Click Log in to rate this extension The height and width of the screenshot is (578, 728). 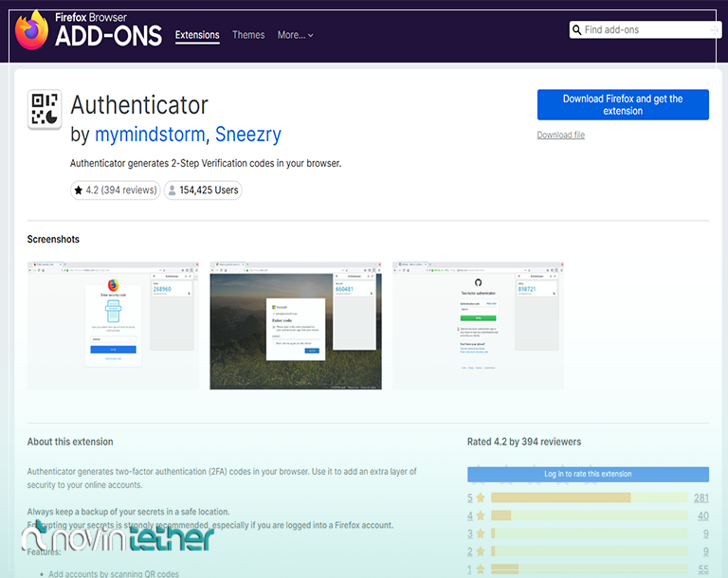(589, 475)
